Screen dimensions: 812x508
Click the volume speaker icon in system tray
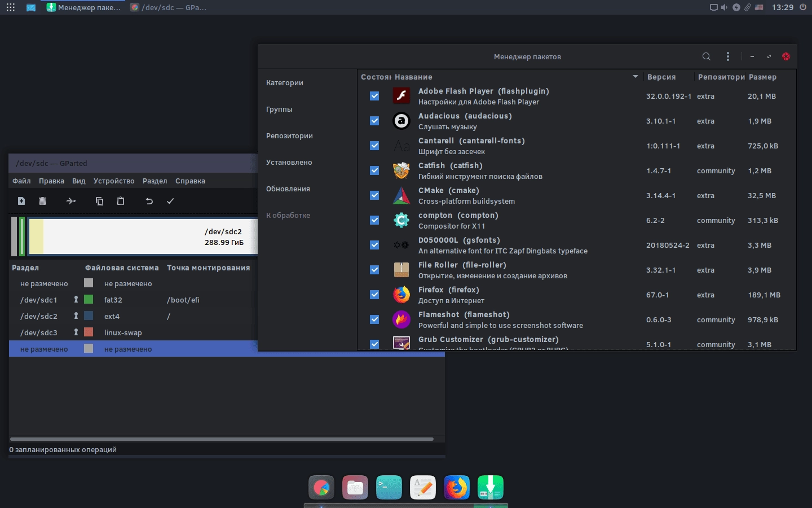click(724, 7)
